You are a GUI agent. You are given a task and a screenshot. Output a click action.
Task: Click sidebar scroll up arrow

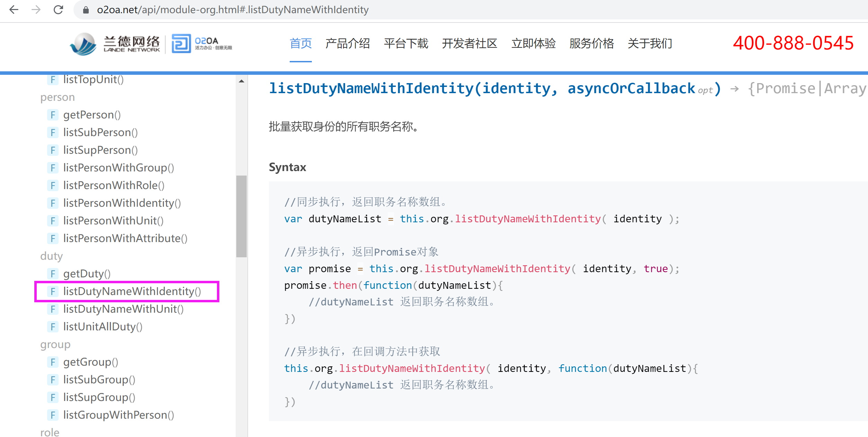point(242,81)
